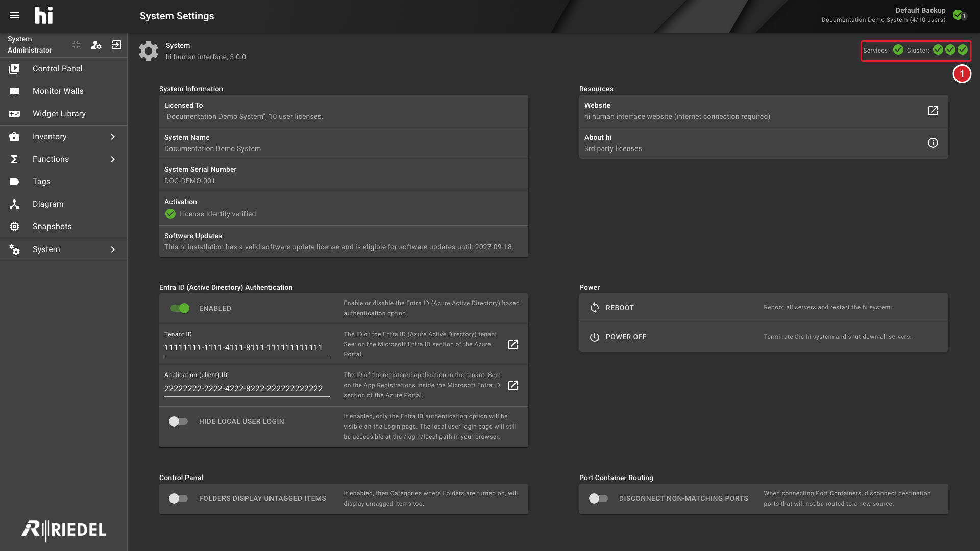The image size is (980, 551).
Task: Open user settings icon
Action: pyautogui.click(x=96, y=45)
